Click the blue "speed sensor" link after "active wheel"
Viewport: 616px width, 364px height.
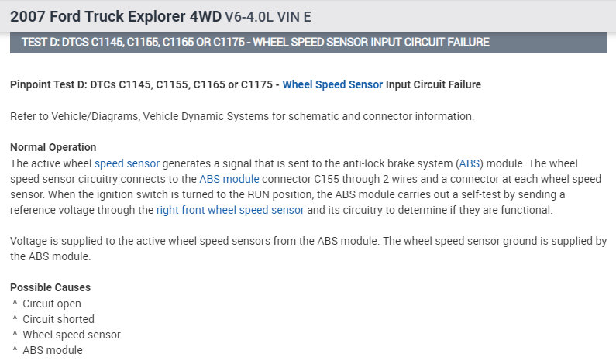[x=127, y=163]
